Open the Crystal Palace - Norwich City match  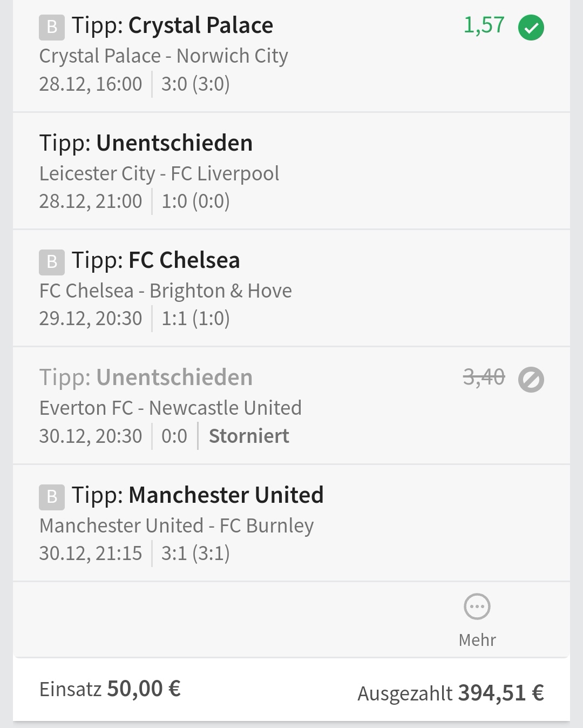[x=164, y=56]
